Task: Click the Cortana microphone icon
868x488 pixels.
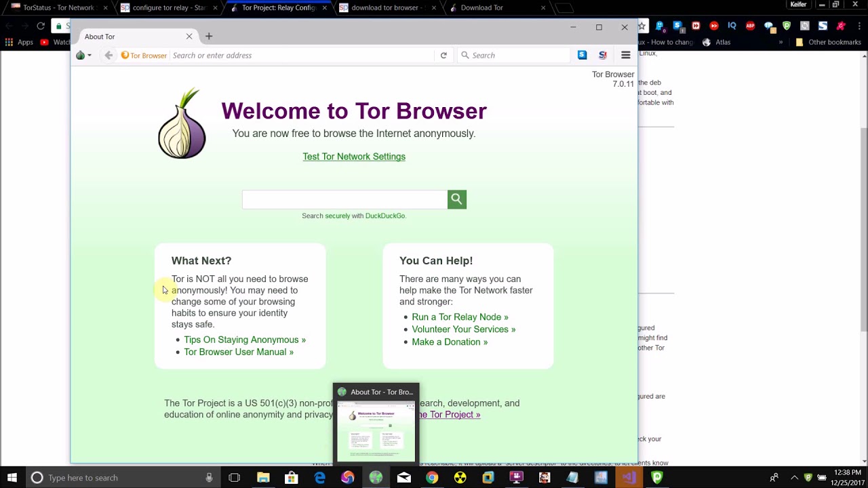Action: (x=209, y=478)
